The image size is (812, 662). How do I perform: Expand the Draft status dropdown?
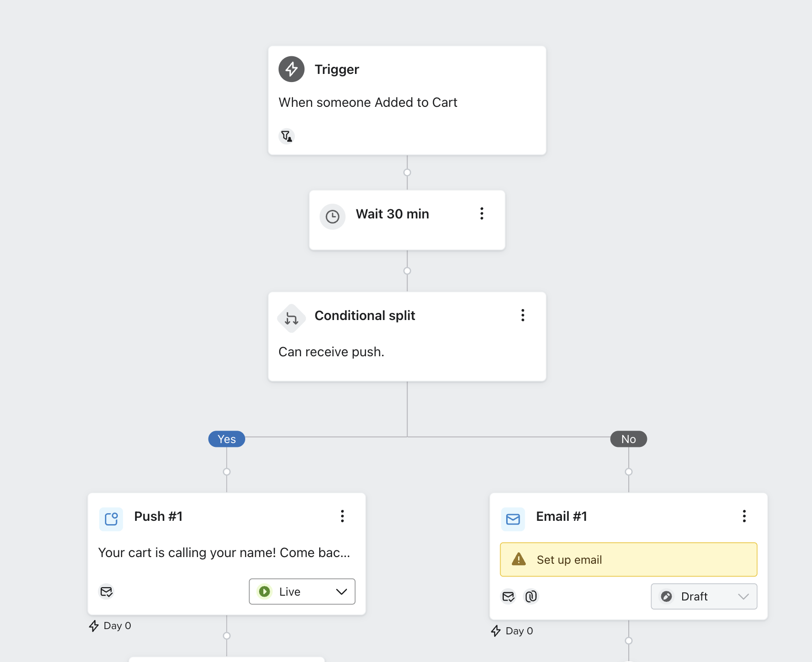tap(704, 597)
